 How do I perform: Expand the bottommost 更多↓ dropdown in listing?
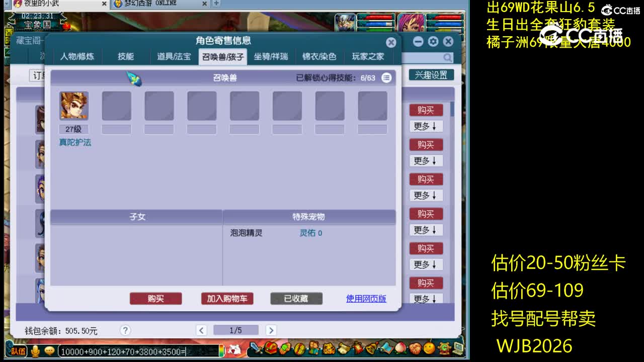[x=426, y=299]
